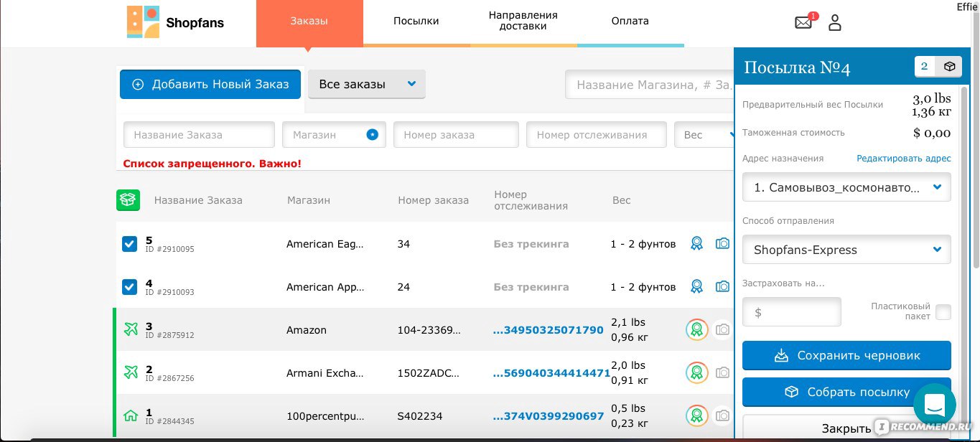Viewport: 980px width, 442px height.
Task: Focus the Номер заказа filter field
Action: [456, 135]
